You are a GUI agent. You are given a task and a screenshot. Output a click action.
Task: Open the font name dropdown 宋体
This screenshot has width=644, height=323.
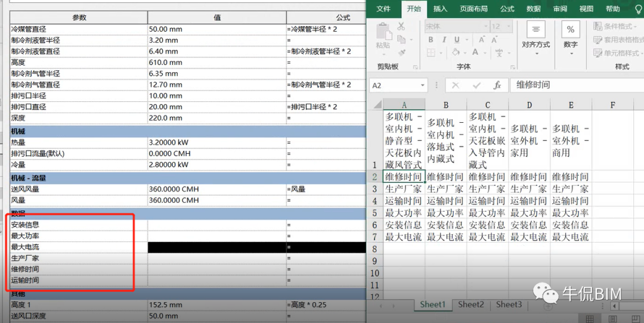[457, 26]
